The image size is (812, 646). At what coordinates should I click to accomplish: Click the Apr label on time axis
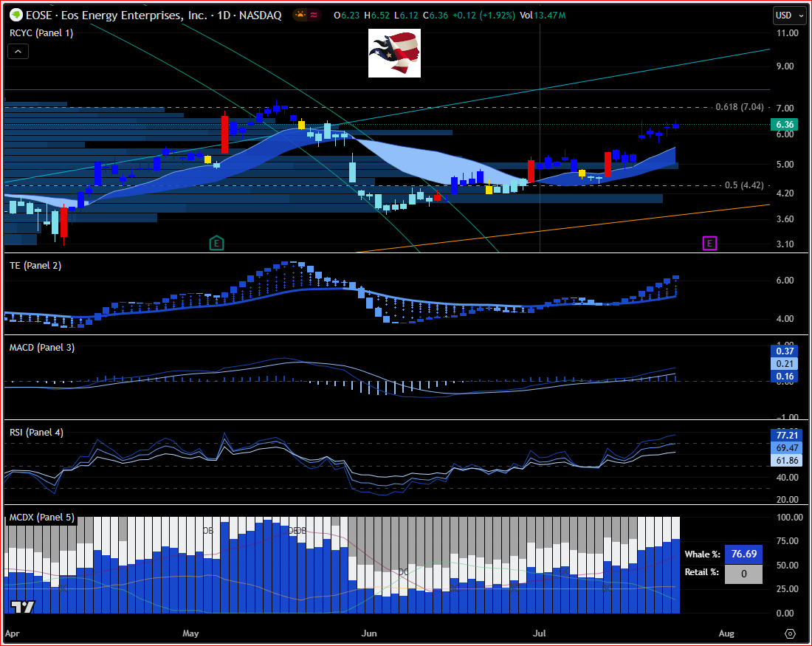(x=13, y=633)
